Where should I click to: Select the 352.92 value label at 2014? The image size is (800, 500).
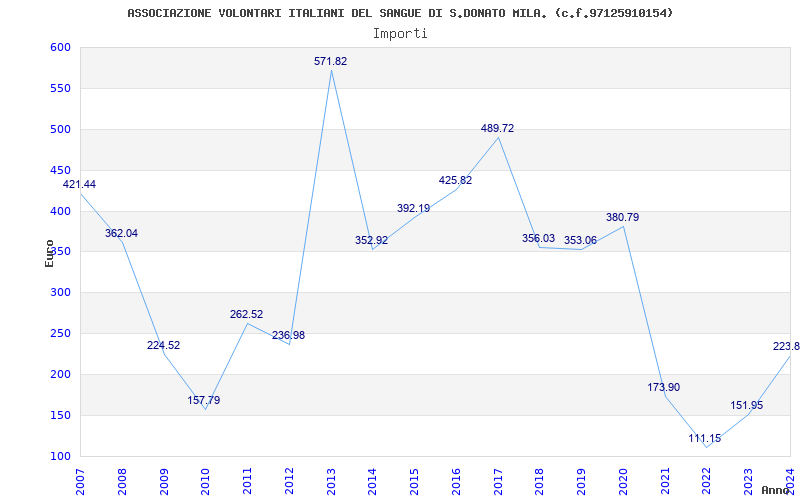point(371,240)
